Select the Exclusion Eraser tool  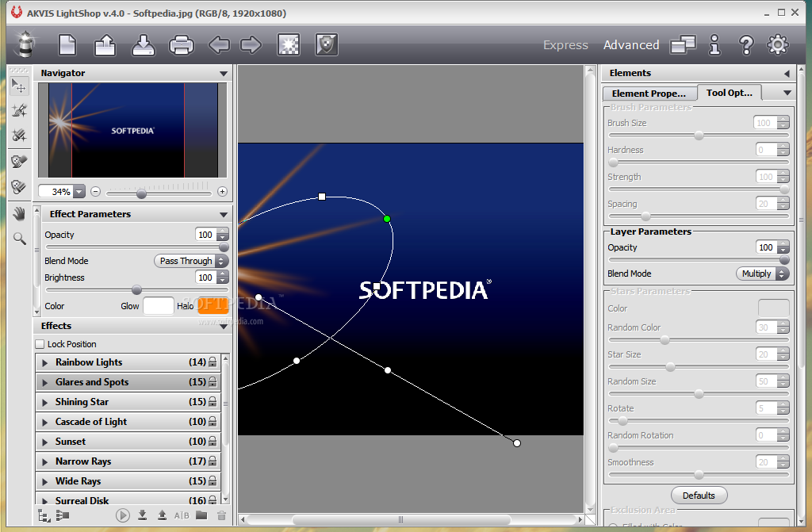pyautogui.click(x=19, y=186)
